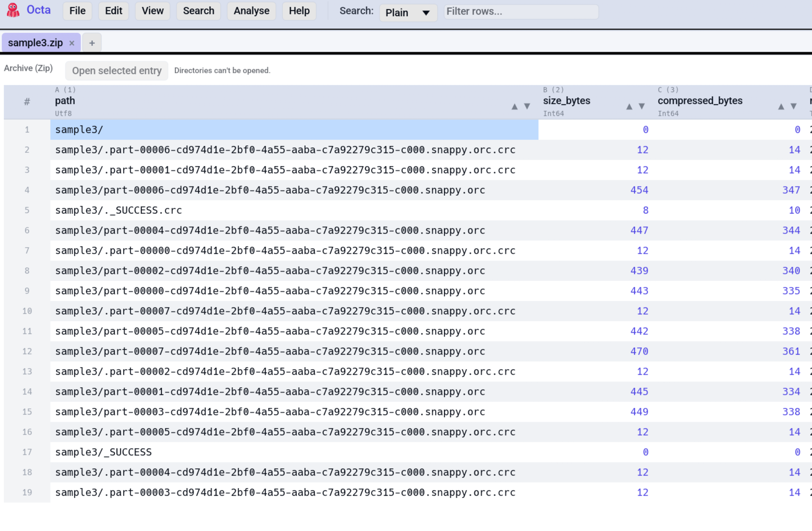Click size_bytes value 454
The height and width of the screenshot is (531, 812).
click(639, 190)
